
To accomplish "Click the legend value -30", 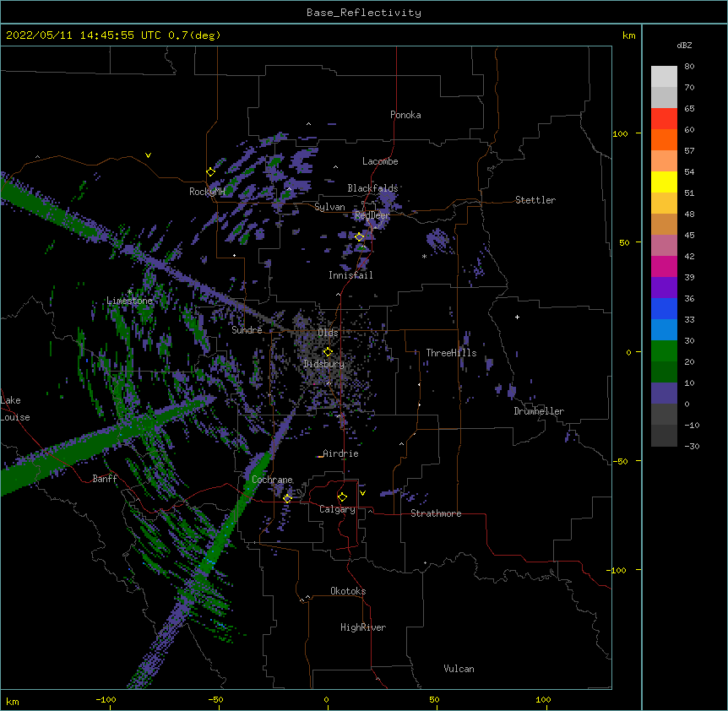I will 692,446.
